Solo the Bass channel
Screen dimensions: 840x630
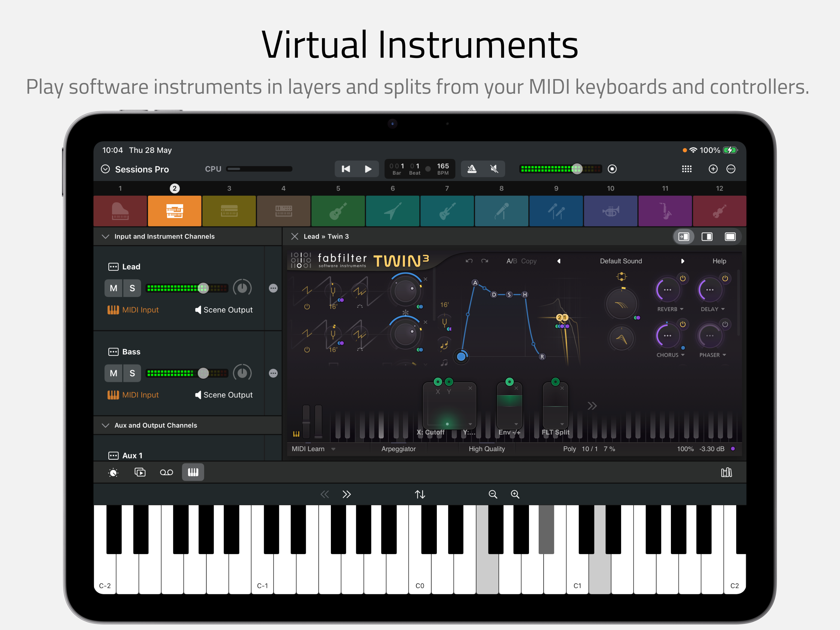(132, 373)
